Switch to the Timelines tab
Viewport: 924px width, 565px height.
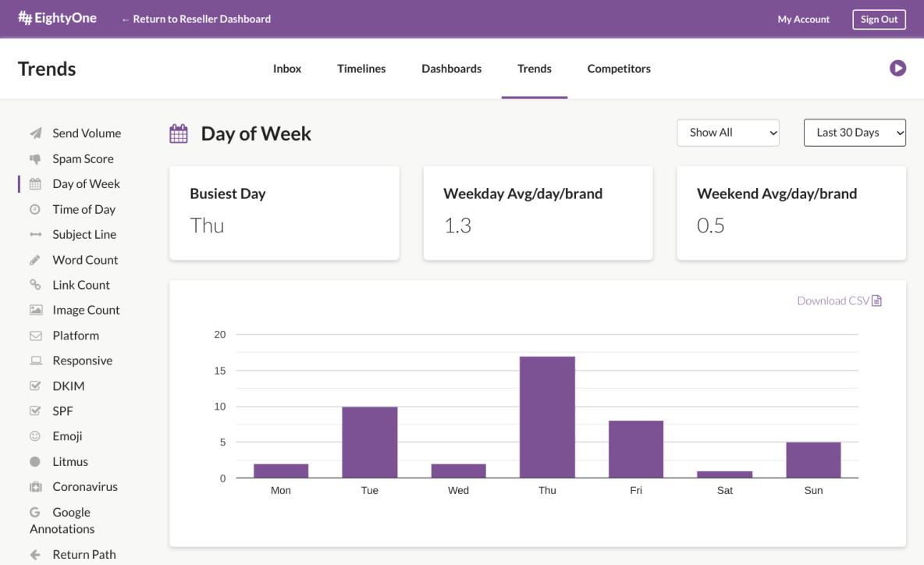361,69
